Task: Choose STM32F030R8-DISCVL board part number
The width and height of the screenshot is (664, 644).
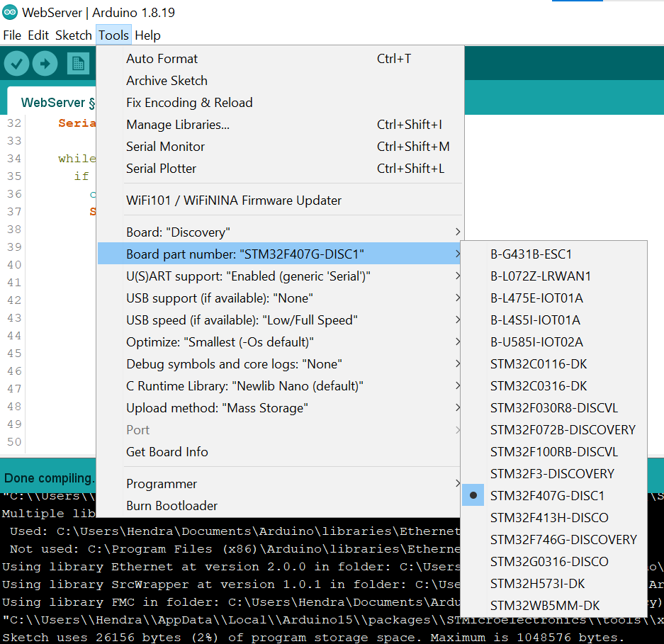Action: click(554, 408)
